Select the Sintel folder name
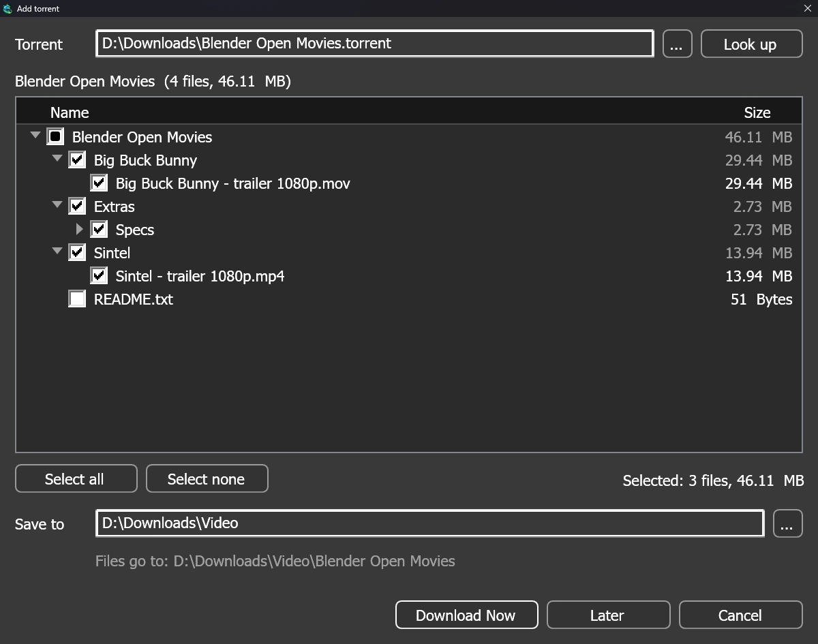The height and width of the screenshot is (644, 818). click(112, 253)
